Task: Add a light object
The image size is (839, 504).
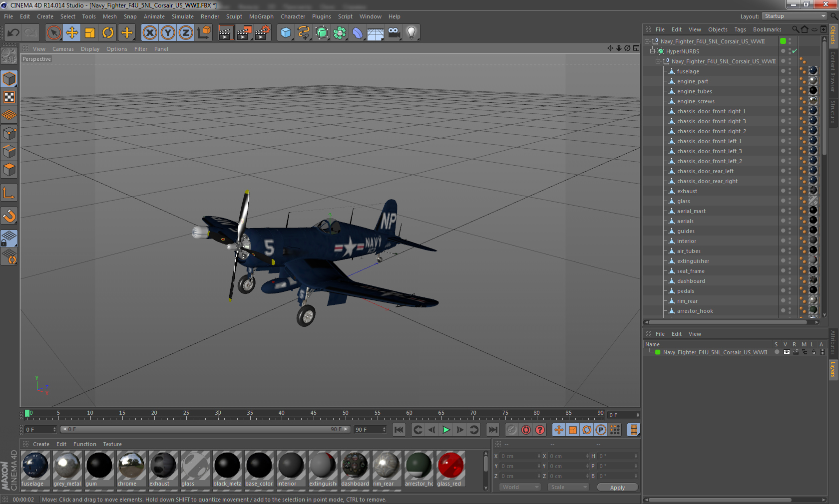Action: pos(412,33)
